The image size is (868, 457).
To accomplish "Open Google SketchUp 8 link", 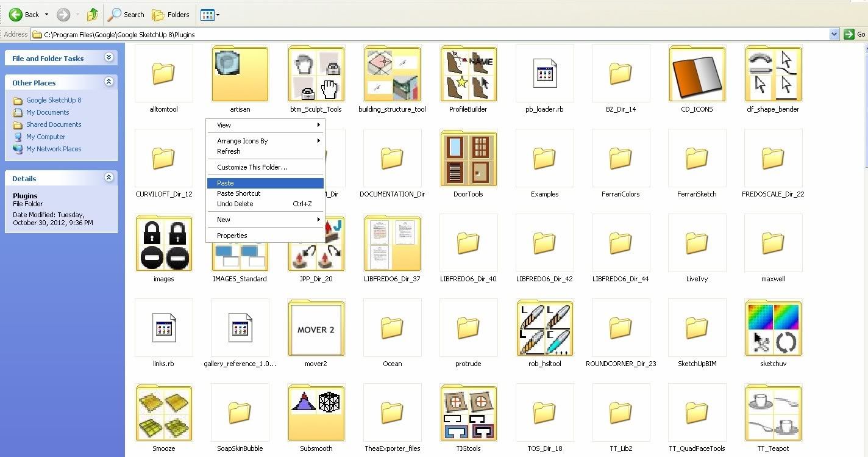I will pyautogui.click(x=54, y=100).
